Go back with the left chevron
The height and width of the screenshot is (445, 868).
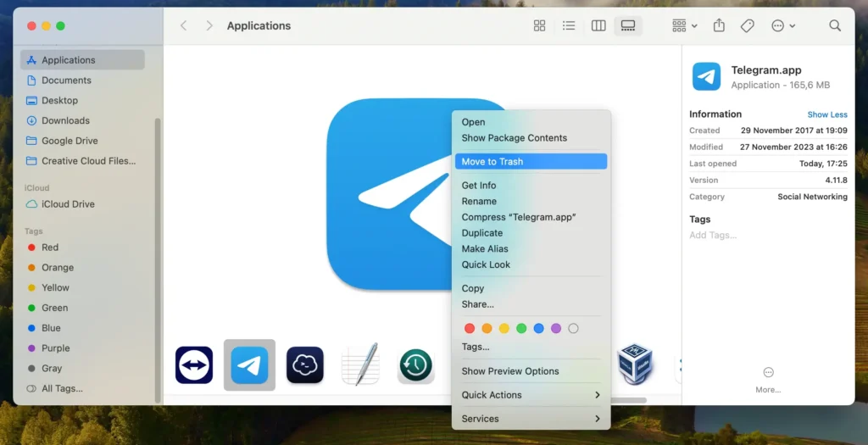click(184, 25)
